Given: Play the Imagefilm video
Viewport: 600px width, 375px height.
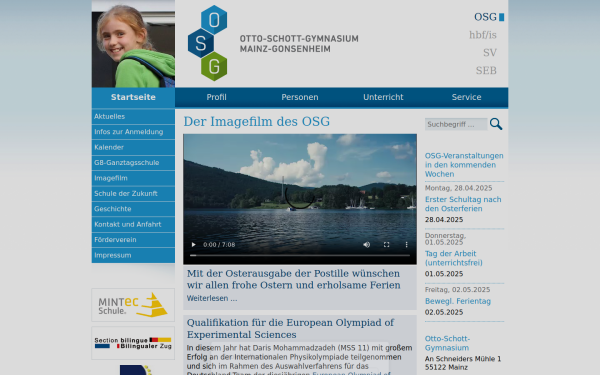Looking at the screenshot, I should tap(194, 245).
